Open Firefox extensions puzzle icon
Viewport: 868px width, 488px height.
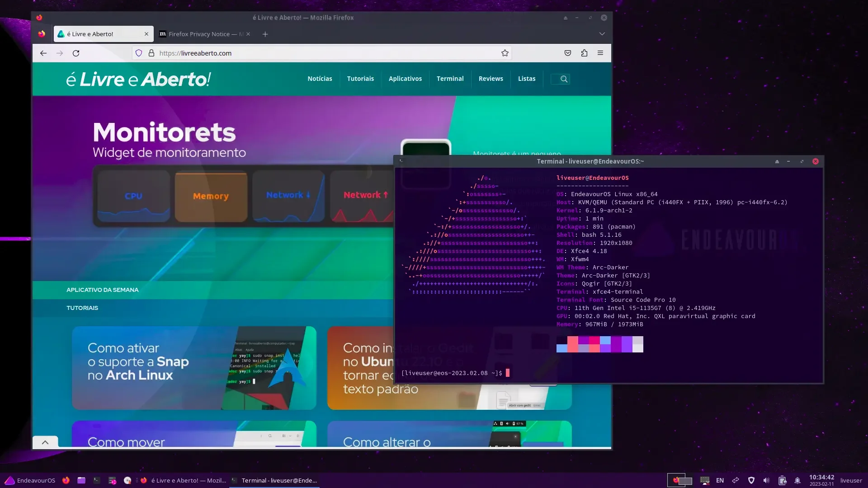tap(584, 53)
